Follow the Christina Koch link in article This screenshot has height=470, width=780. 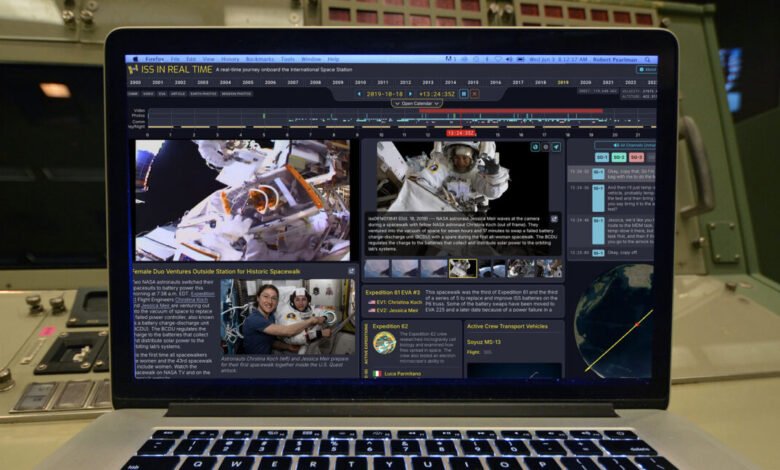coord(192,300)
